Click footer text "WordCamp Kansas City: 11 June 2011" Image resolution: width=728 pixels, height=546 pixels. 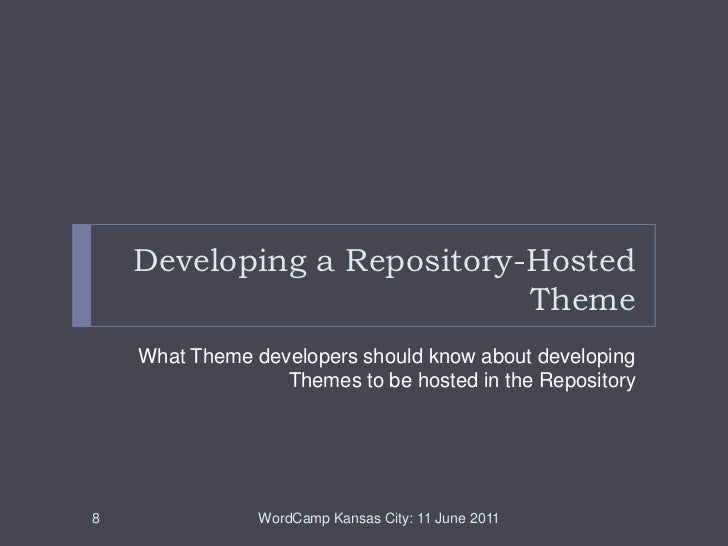(378, 518)
